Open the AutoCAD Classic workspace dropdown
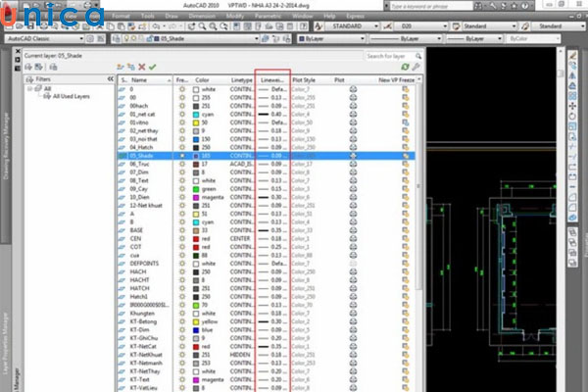This screenshot has height=392, width=588. (81, 38)
